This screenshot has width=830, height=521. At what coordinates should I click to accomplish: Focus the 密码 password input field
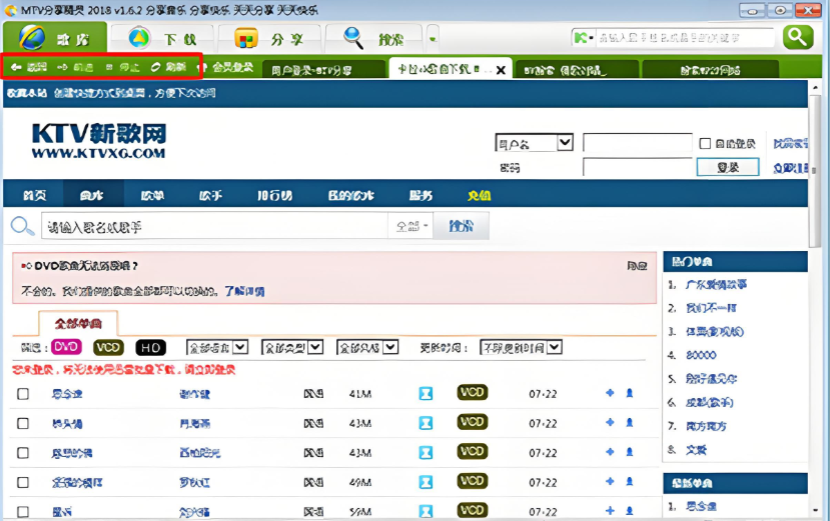coord(637,167)
